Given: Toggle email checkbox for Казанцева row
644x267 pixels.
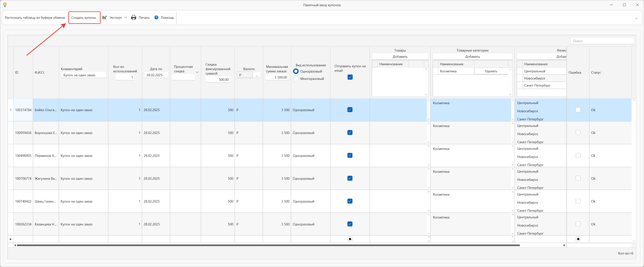Looking at the screenshot, I should tap(350, 224).
